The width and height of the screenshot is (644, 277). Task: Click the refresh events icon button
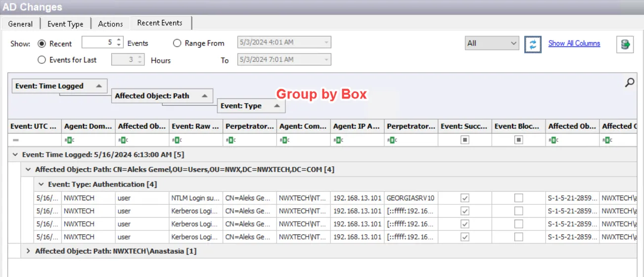coord(533,44)
